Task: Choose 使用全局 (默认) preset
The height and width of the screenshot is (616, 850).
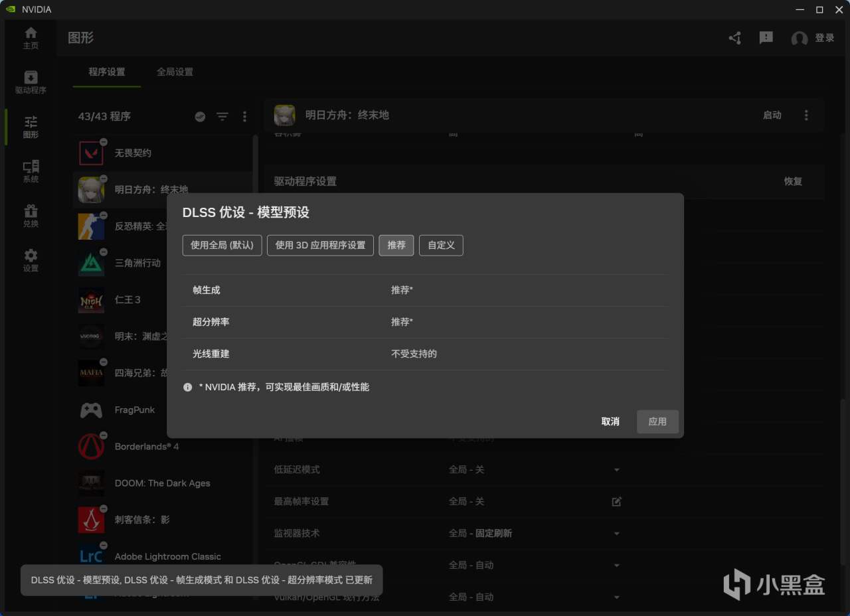Action: (222, 245)
